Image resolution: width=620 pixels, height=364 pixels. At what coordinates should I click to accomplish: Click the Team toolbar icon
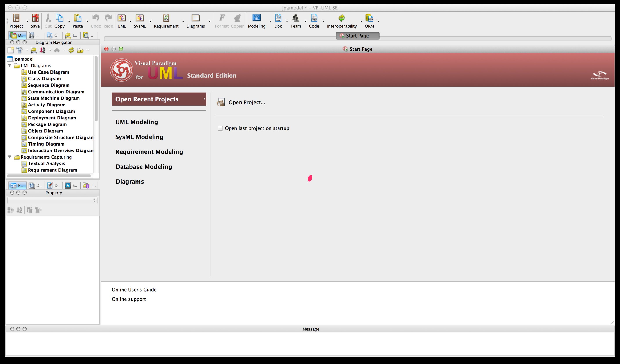click(296, 18)
